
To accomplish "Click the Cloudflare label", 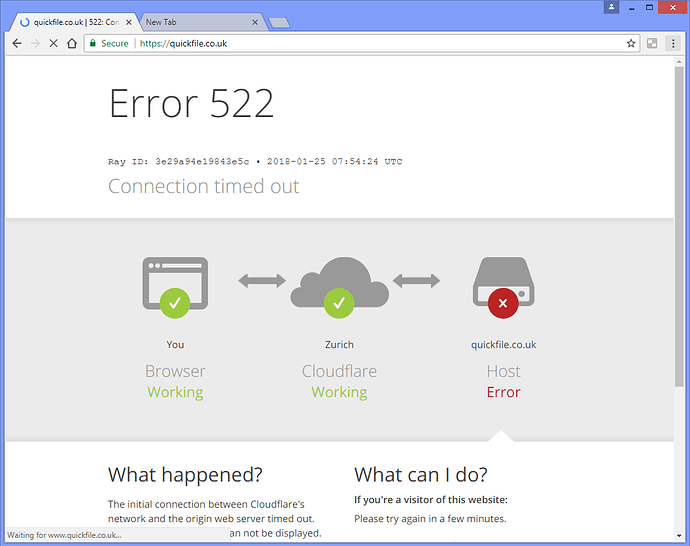I will (x=339, y=371).
